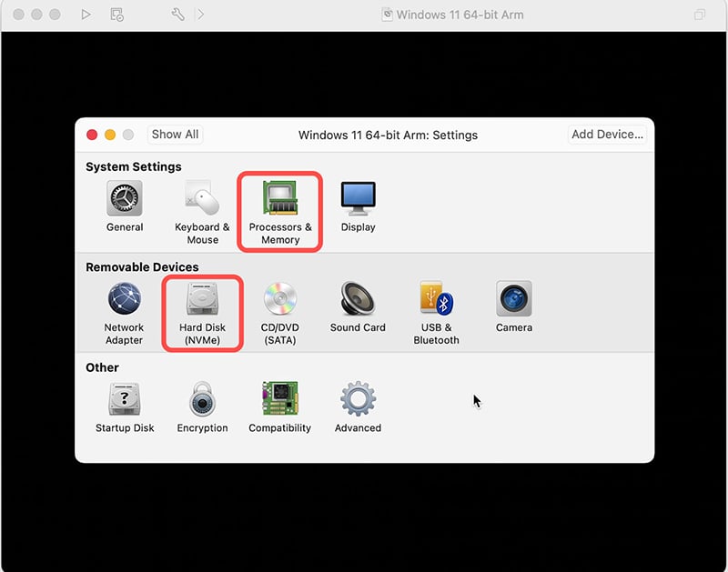Open Display settings
Screen dimensions: 728x572
point(358,206)
